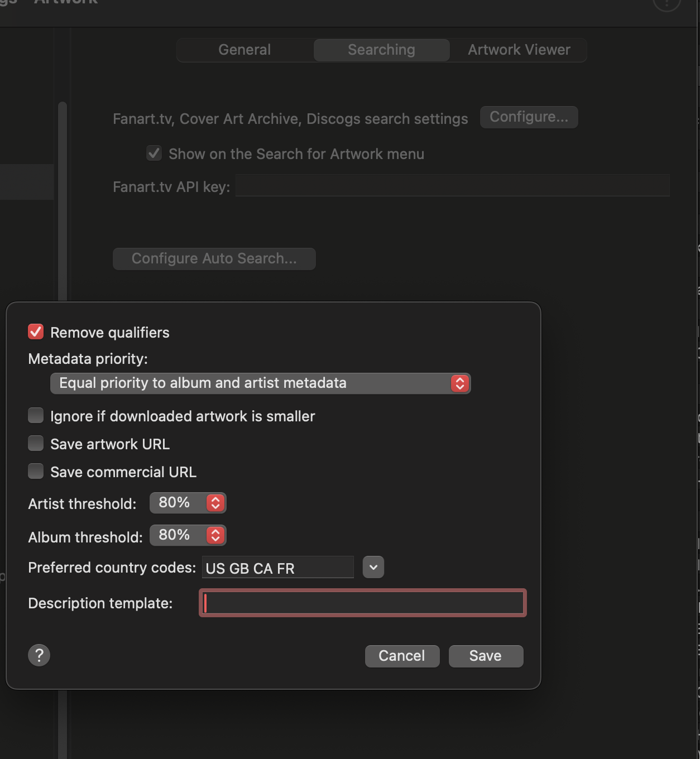Viewport: 700px width, 759px height.
Task: Check the Save artwork URL option
Action: [36, 444]
